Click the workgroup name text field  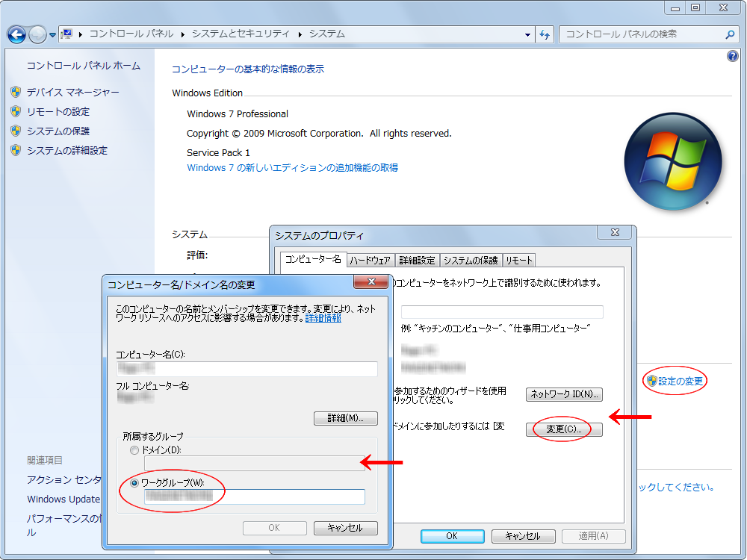coord(254,497)
